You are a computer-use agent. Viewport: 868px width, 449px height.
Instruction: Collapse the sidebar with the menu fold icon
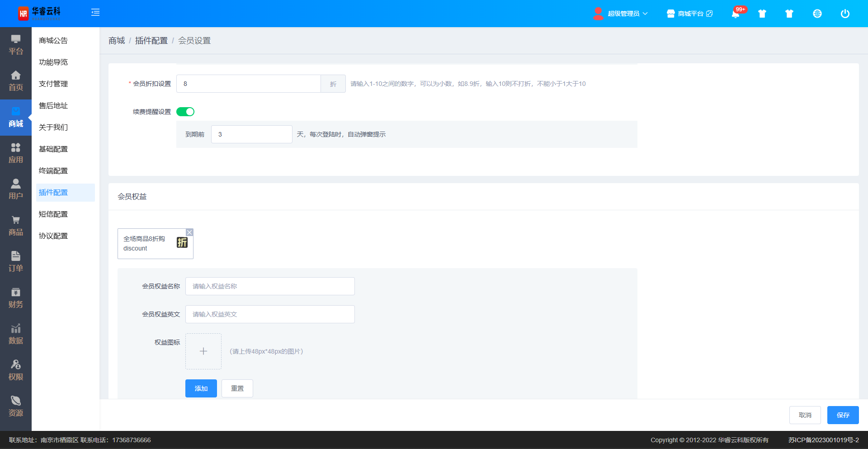click(95, 13)
